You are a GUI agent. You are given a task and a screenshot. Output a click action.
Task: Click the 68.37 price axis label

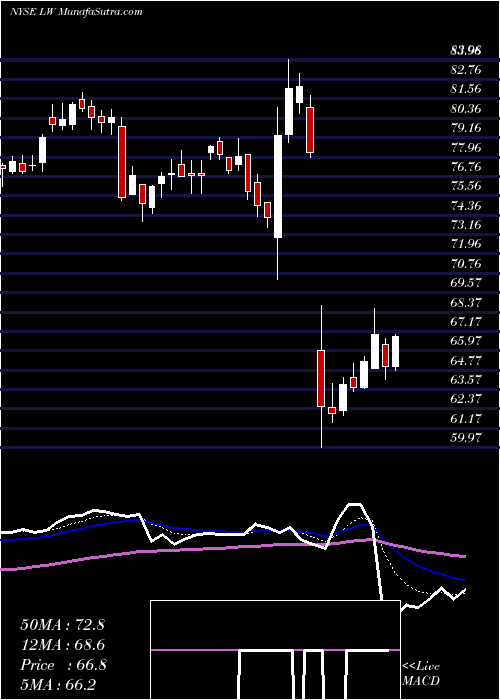[x=466, y=302]
